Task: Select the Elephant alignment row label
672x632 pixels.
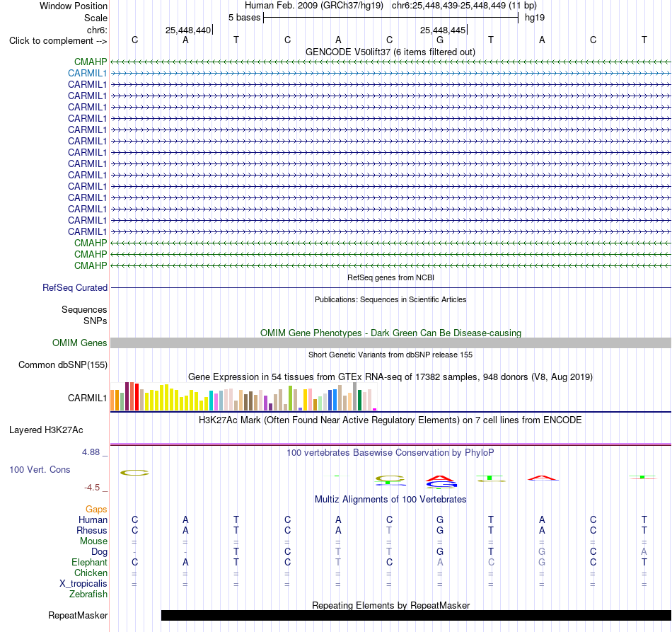Action: (x=89, y=562)
